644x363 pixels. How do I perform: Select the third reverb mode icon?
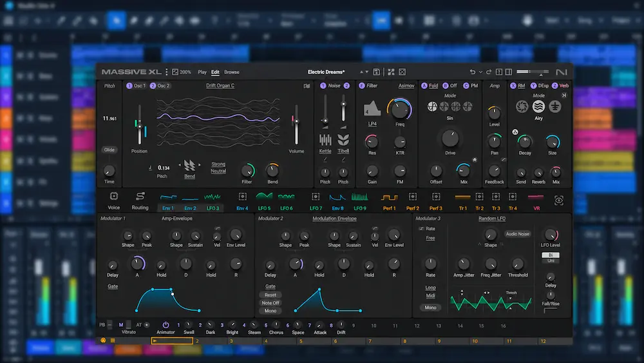[555, 106]
